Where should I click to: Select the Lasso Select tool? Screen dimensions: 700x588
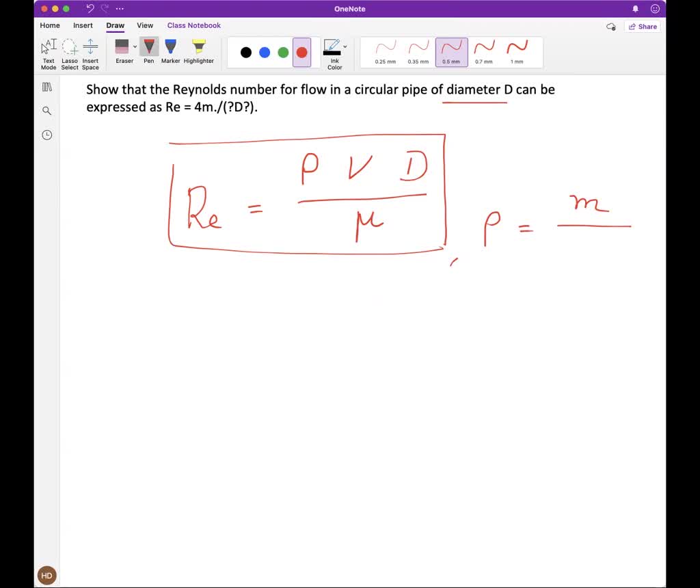coord(69,53)
